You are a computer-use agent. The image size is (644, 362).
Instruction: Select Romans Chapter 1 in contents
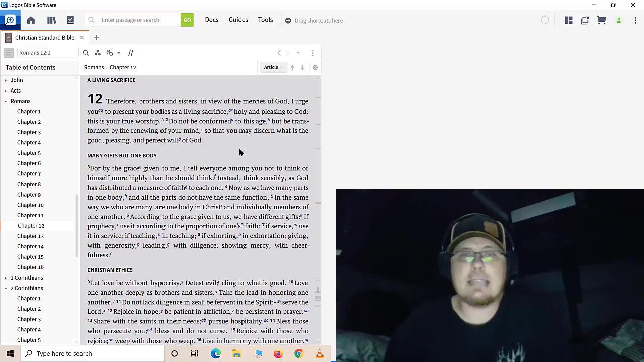point(29,112)
